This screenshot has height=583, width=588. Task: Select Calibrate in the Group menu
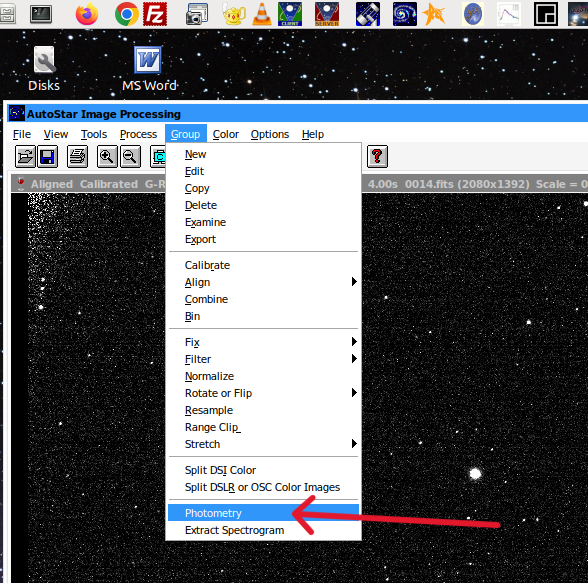tap(263, 265)
